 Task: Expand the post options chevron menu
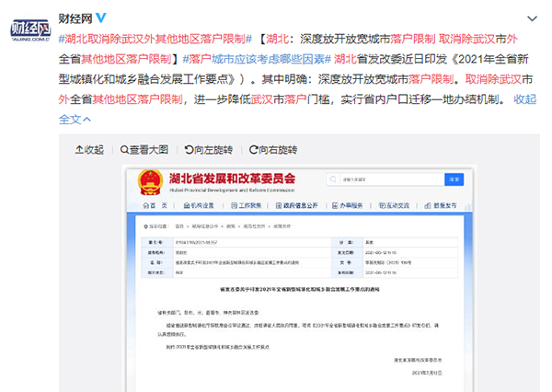click(532, 18)
